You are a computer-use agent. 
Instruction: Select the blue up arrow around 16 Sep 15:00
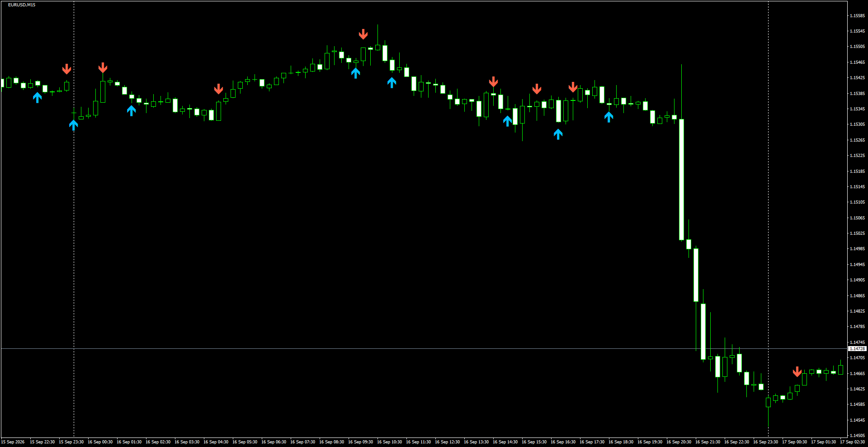pos(508,121)
